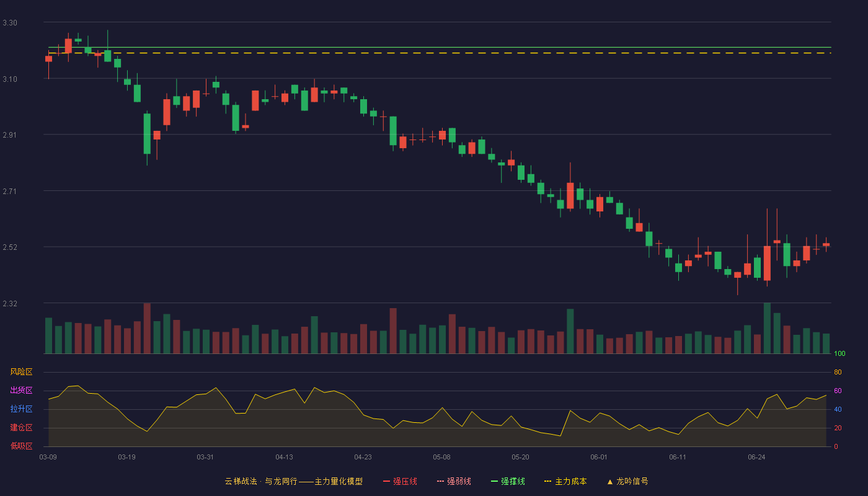This screenshot has height=496, width=868.
Task: Click the 04-13 date label
Action: (284, 457)
